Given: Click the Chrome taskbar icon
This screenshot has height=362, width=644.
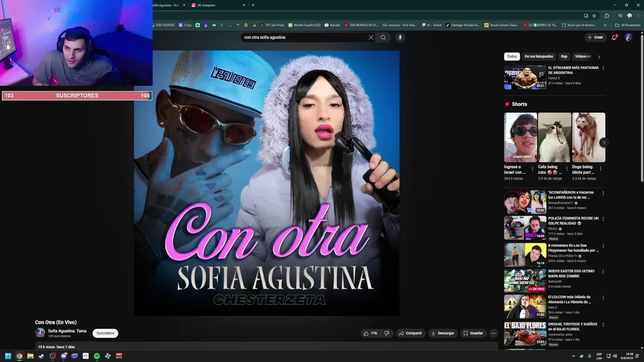Looking at the screenshot, I should 19,356.
